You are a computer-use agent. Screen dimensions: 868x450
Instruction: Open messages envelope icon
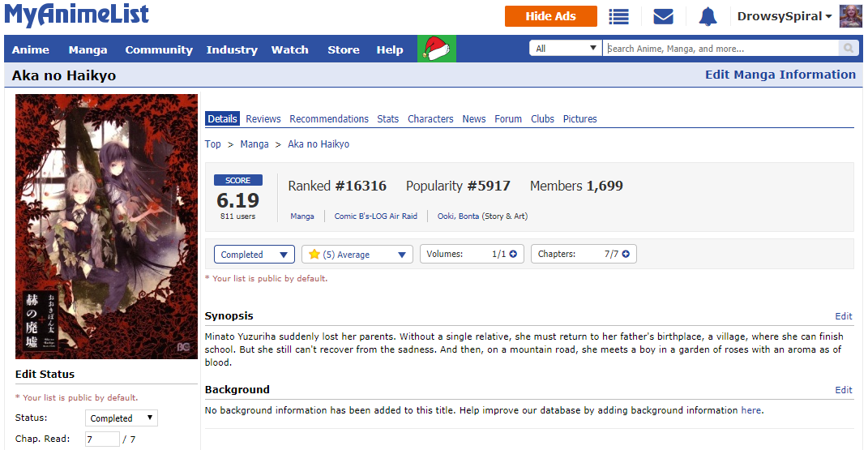coord(663,16)
